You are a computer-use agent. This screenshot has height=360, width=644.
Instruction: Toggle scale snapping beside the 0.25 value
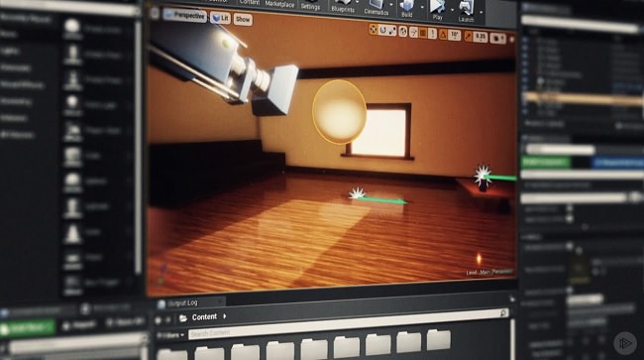pyautogui.click(x=469, y=37)
